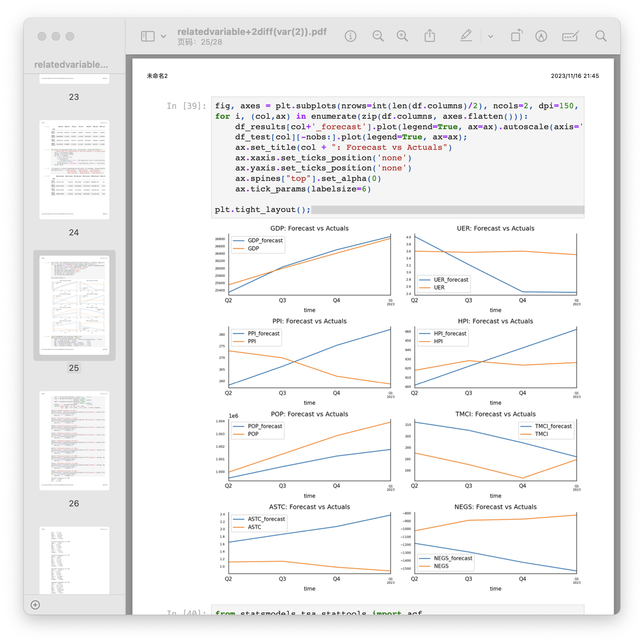
Task: Show the Markup toolbar
Action: pyautogui.click(x=541, y=36)
